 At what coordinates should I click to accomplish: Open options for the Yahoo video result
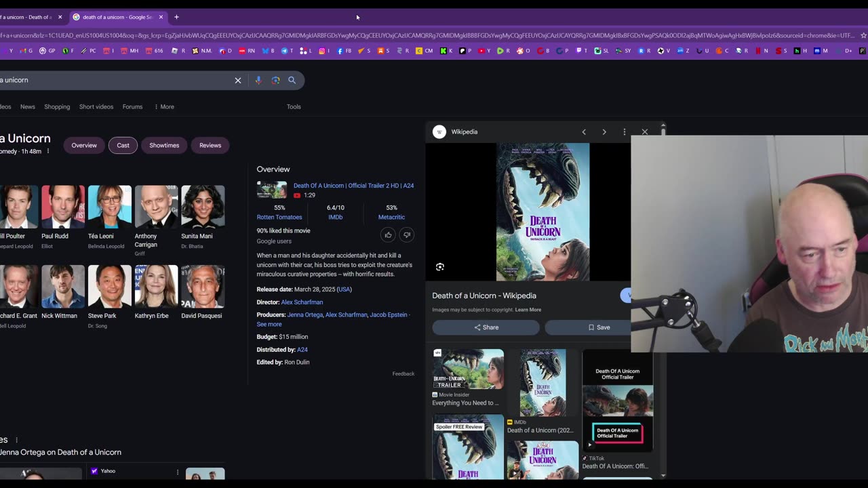[x=178, y=472]
